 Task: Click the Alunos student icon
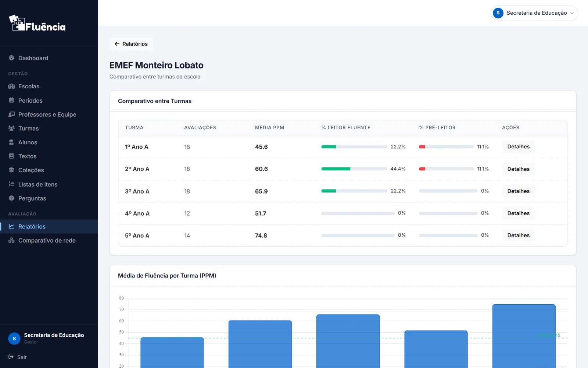click(x=11, y=142)
